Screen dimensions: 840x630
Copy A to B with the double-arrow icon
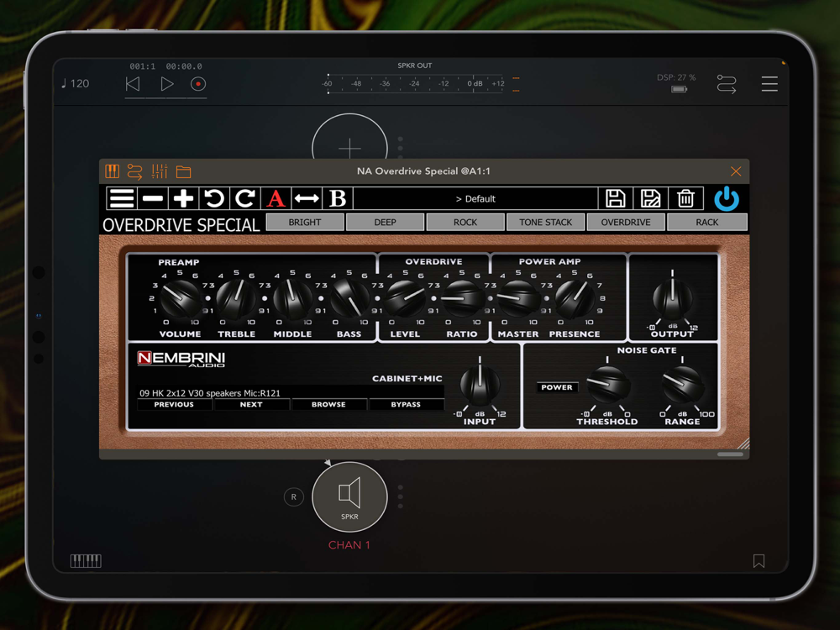click(x=307, y=199)
